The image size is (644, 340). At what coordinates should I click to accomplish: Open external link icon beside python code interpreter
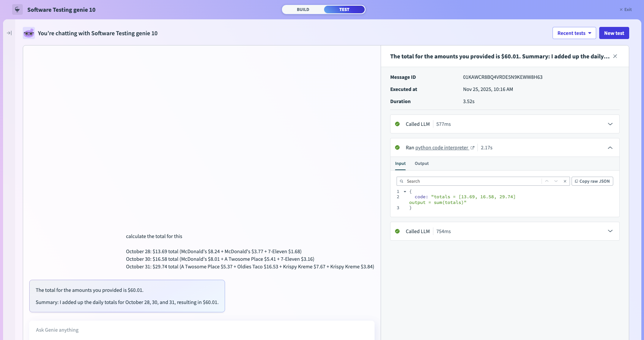tap(472, 148)
